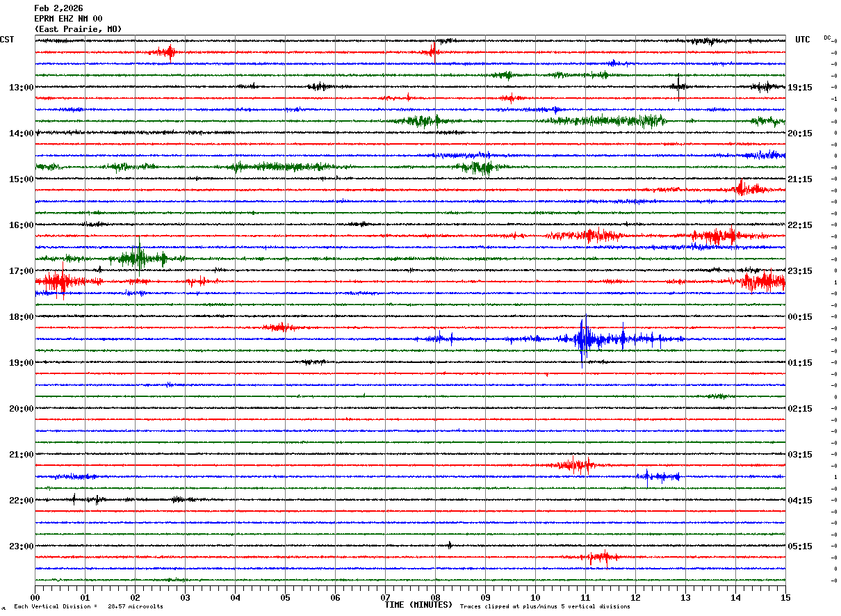Click the 11 minute tick label

pos(585,597)
